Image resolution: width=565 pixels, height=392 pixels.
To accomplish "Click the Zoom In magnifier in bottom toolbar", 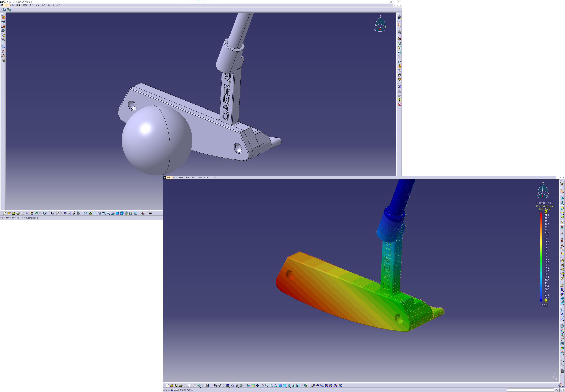I will 267,386.
